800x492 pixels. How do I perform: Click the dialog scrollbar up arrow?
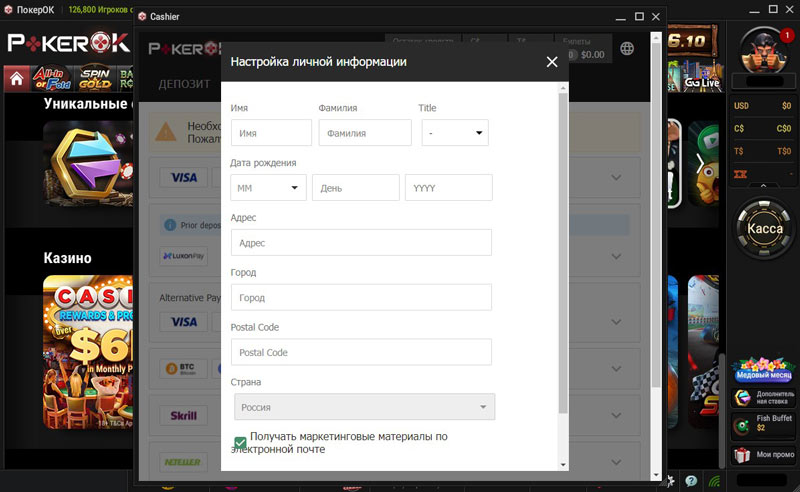pyautogui.click(x=563, y=88)
